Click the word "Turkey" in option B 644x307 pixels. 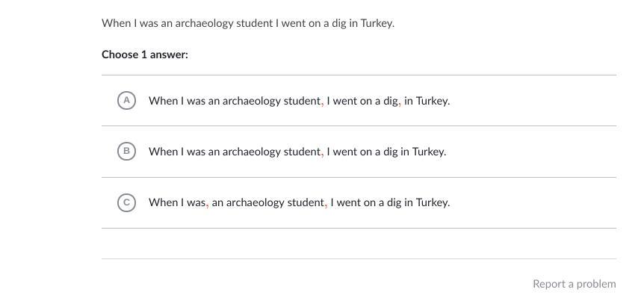click(x=428, y=152)
